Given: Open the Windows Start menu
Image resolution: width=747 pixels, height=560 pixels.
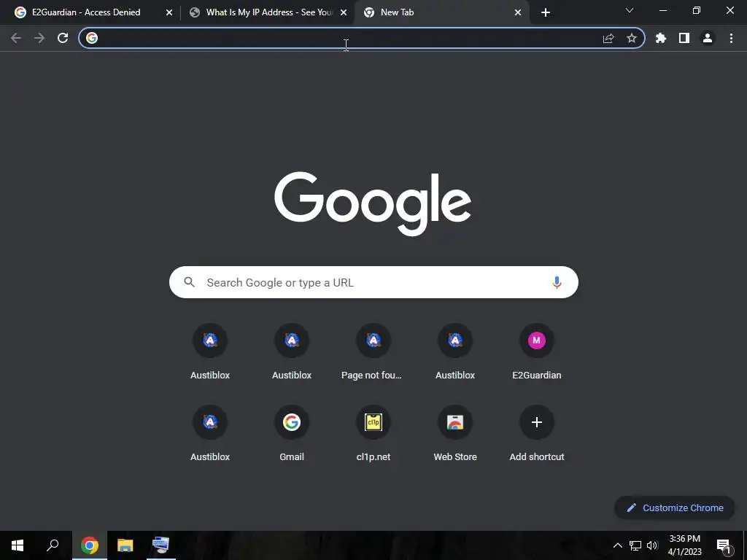Looking at the screenshot, I should tap(18, 545).
